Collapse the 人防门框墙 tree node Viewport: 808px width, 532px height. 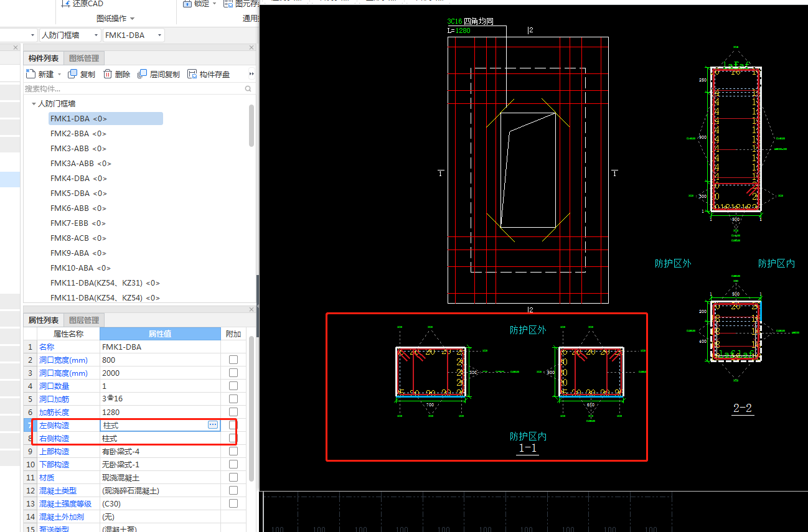coord(34,104)
